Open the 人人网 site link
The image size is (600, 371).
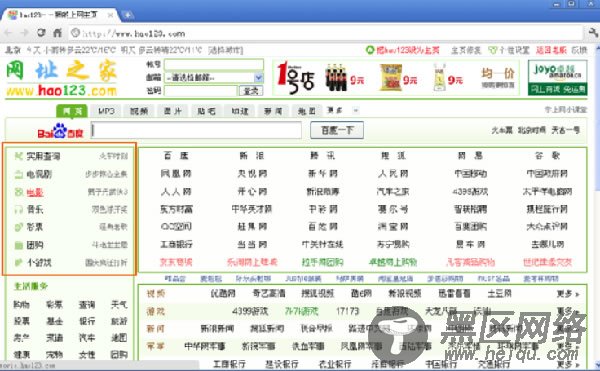pos(176,191)
